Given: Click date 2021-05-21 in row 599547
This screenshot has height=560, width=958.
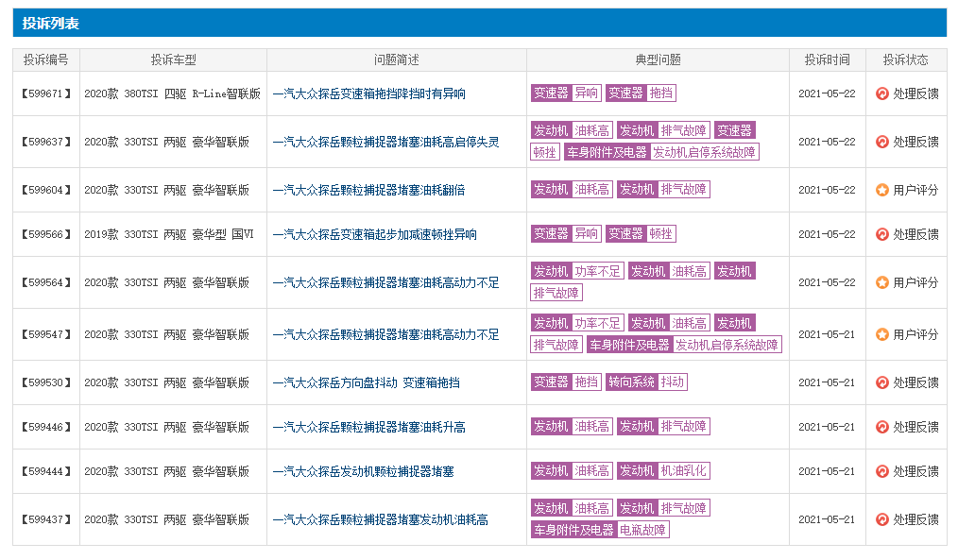Looking at the screenshot, I should tap(827, 334).
